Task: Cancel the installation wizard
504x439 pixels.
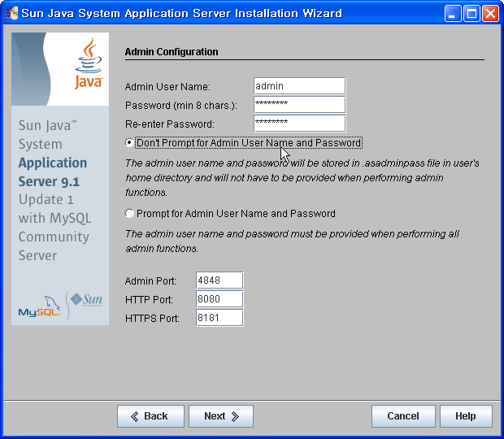Action: (403, 416)
